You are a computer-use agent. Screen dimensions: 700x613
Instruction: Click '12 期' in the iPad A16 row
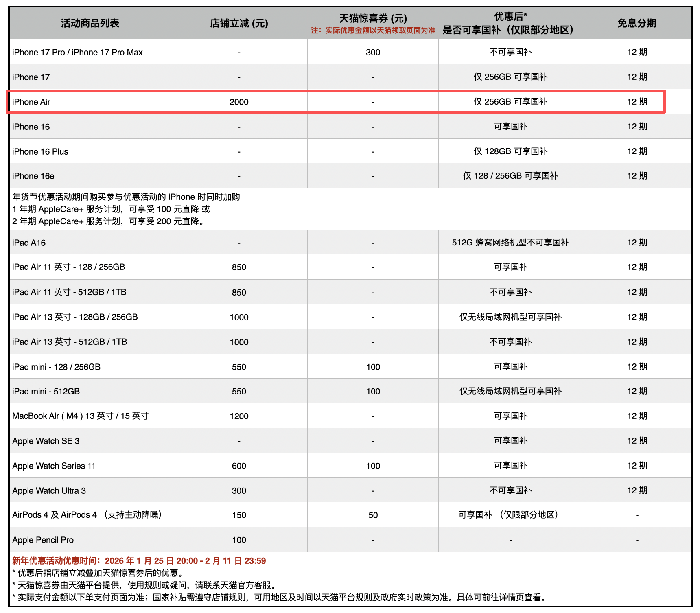coord(637,243)
